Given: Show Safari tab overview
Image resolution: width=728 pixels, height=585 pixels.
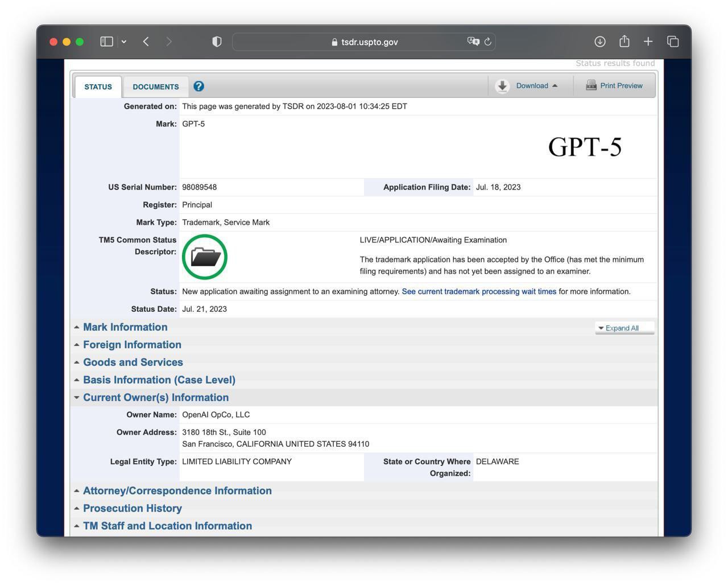Looking at the screenshot, I should (x=673, y=42).
